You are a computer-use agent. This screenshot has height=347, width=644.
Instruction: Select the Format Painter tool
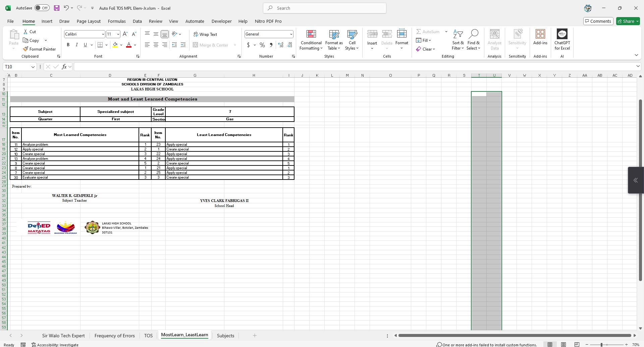click(39, 49)
